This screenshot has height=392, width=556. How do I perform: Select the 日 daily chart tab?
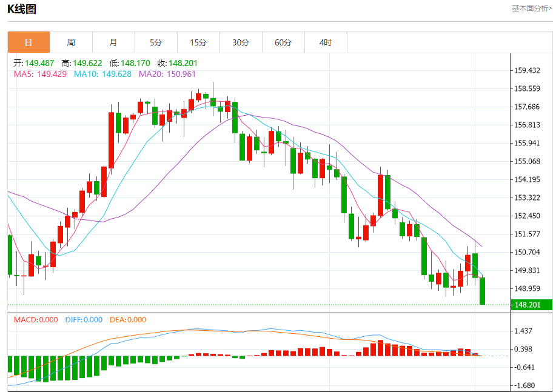[x=28, y=42]
